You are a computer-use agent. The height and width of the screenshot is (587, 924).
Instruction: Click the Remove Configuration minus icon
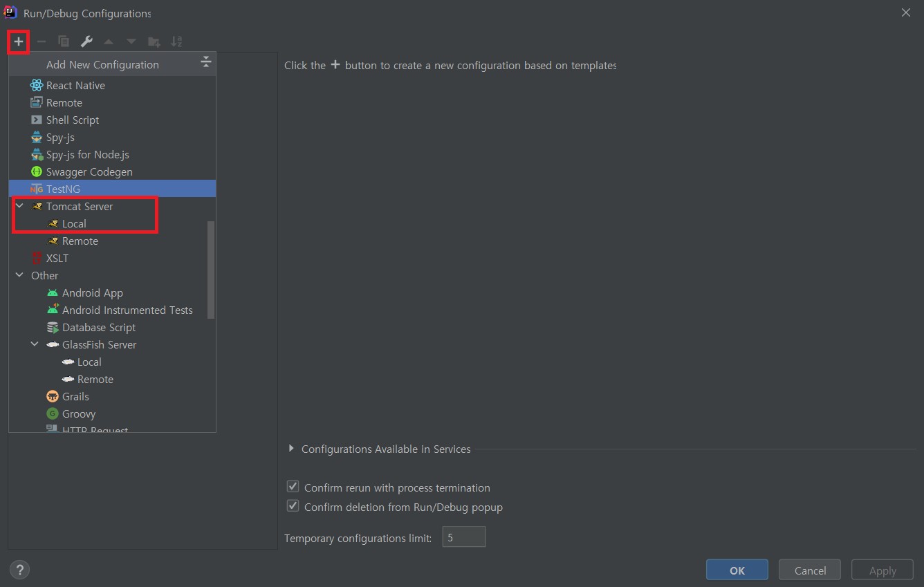pyautogui.click(x=41, y=41)
